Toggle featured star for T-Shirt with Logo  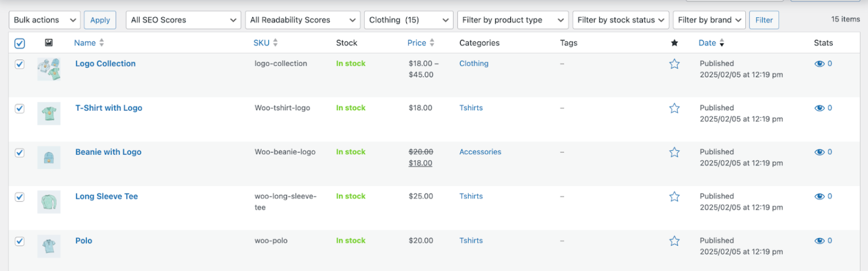pos(674,108)
